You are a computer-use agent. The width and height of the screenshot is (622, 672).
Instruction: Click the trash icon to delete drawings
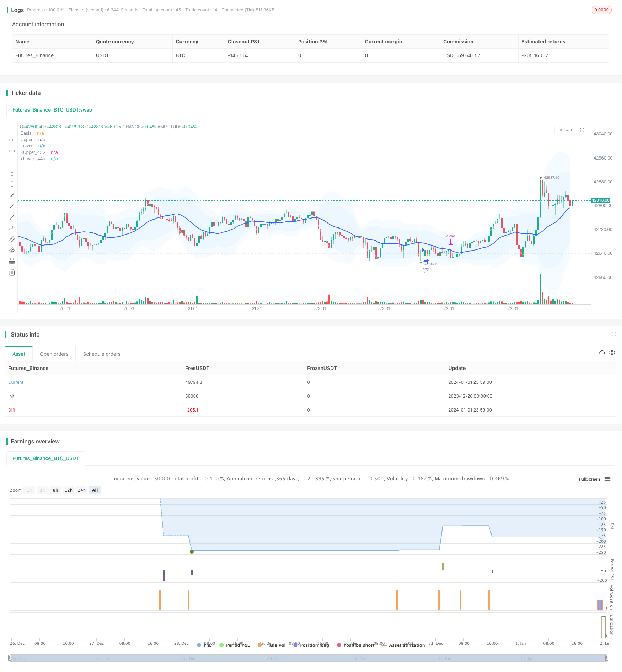coord(12,272)
